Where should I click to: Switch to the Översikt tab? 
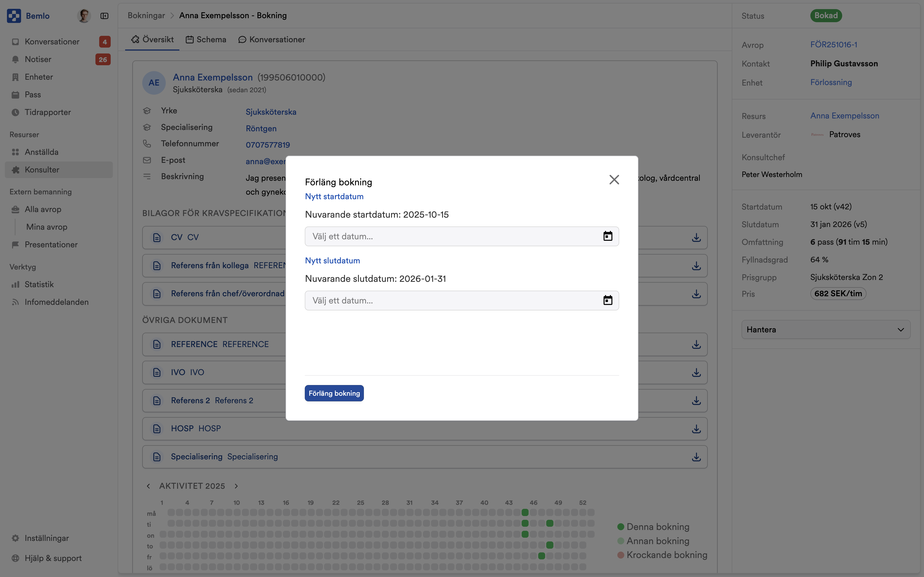(152, 39)
